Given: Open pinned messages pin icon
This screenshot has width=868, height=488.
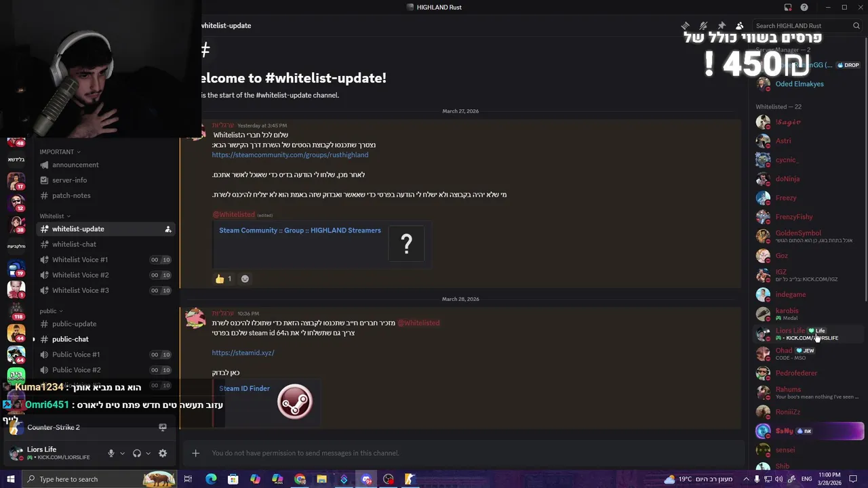Looking at the screenshot, I should tap(722, 26).
